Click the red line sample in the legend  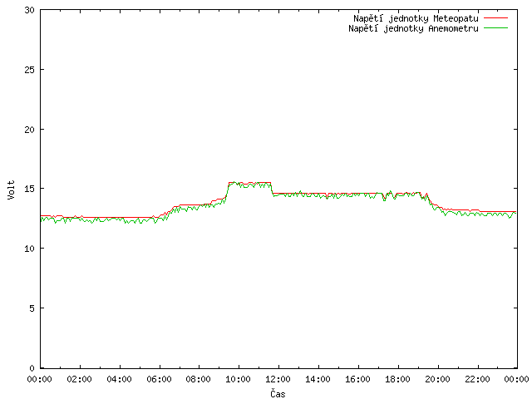coord(495,18)
